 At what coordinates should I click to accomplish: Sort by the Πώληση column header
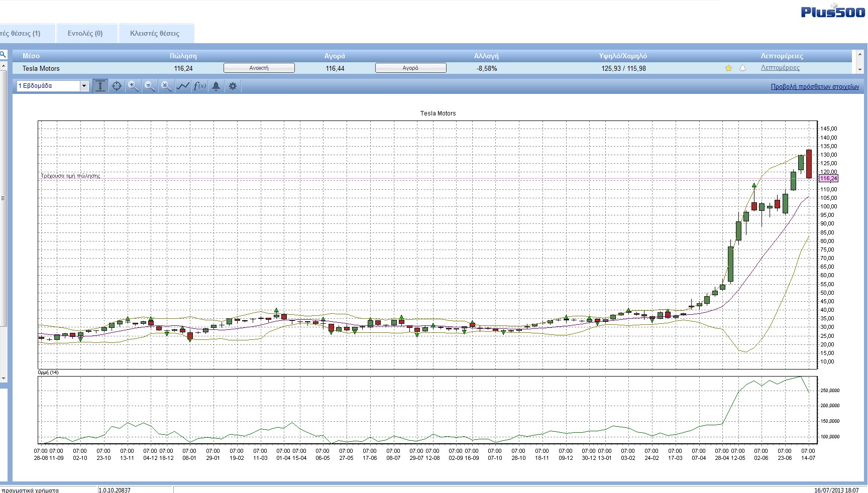coord(183,56)
